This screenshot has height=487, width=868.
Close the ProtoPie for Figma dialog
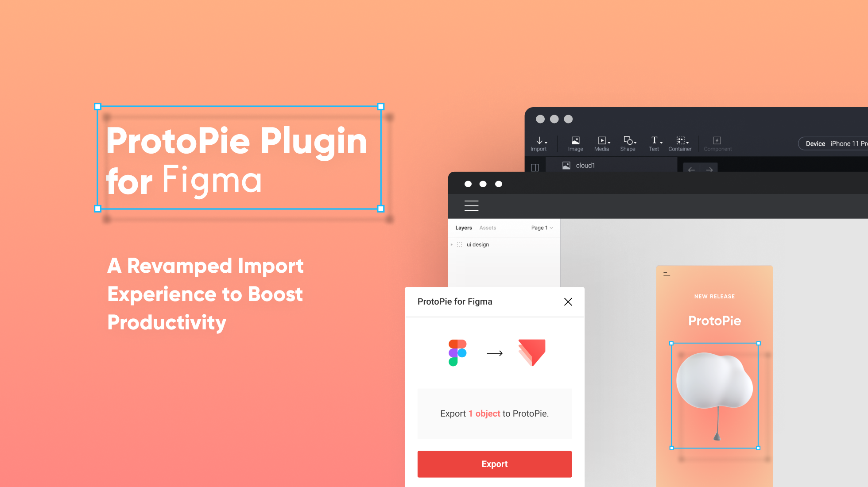[x=568, y=301]
